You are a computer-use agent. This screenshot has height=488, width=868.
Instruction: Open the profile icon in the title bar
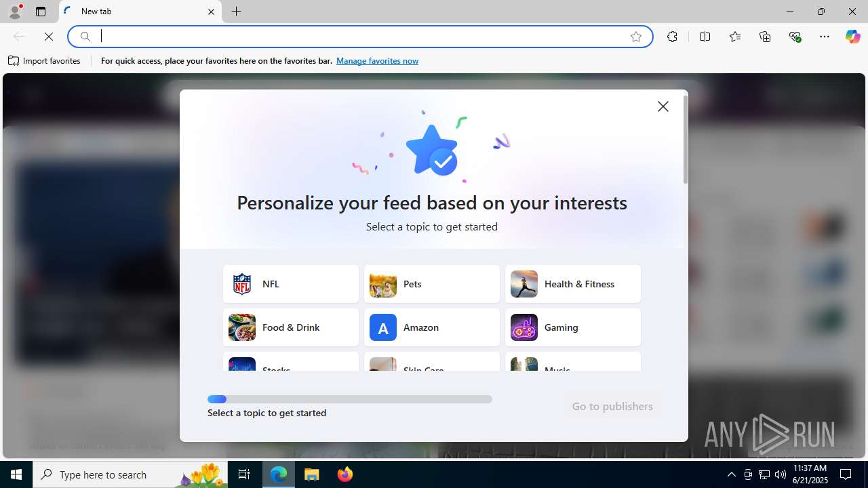15,12
